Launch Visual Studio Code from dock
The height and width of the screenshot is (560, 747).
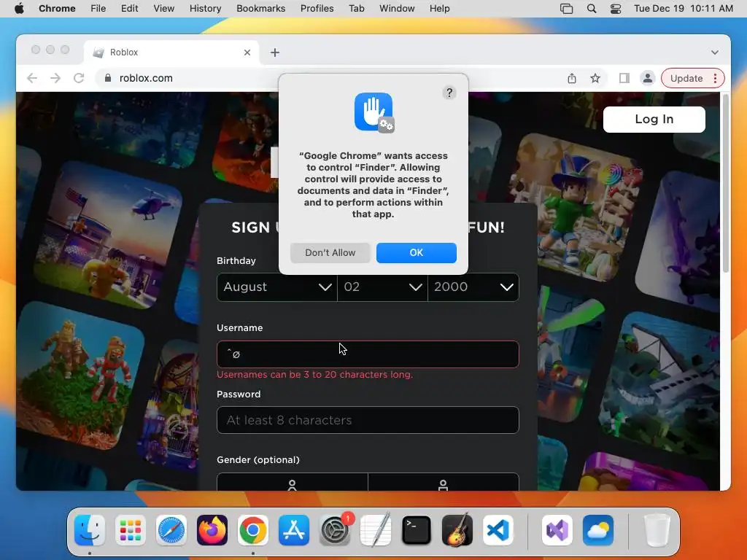click(498, 530)
